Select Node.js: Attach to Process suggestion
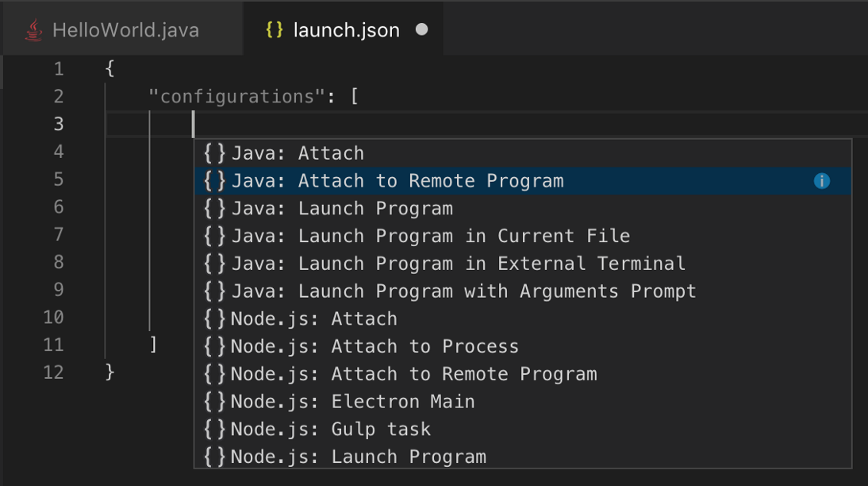868x486 pixels. tap(374, 346)
